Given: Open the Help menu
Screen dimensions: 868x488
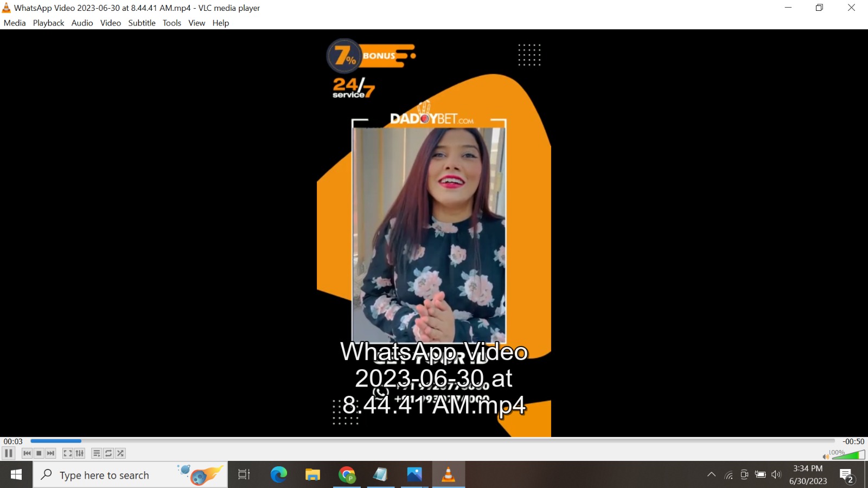Looking at the screenshot, I should click(221, 23).
